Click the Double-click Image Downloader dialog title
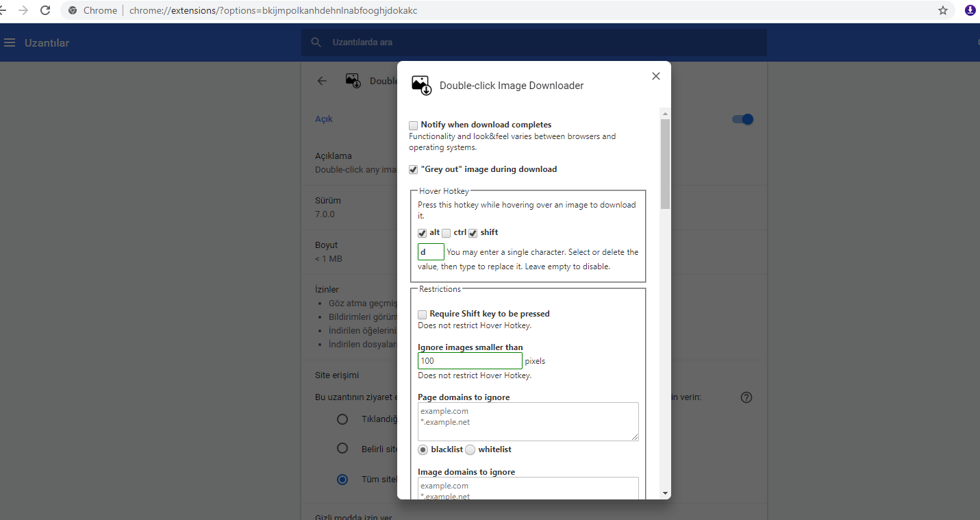Screen dimensions: 980x520 [x=512, y=86]
